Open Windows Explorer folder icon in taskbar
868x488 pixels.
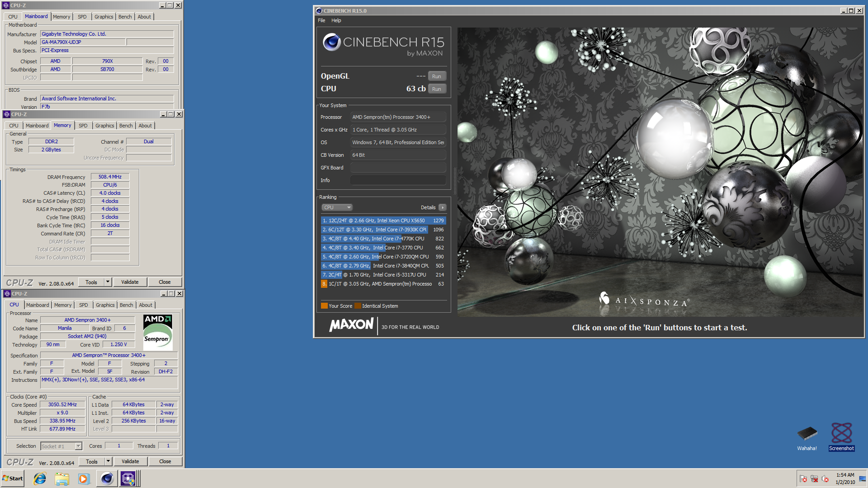click(62, 479)
